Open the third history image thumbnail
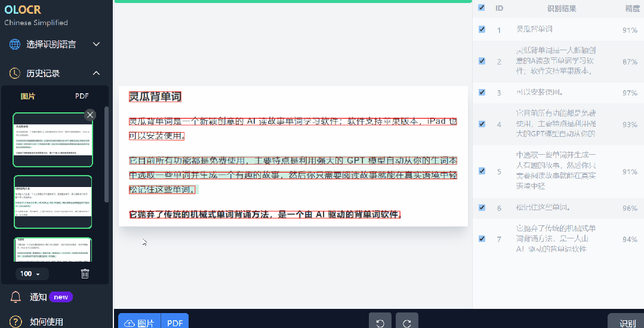The width and height of the screenshot is (644, 328). (x=53, y=250)
